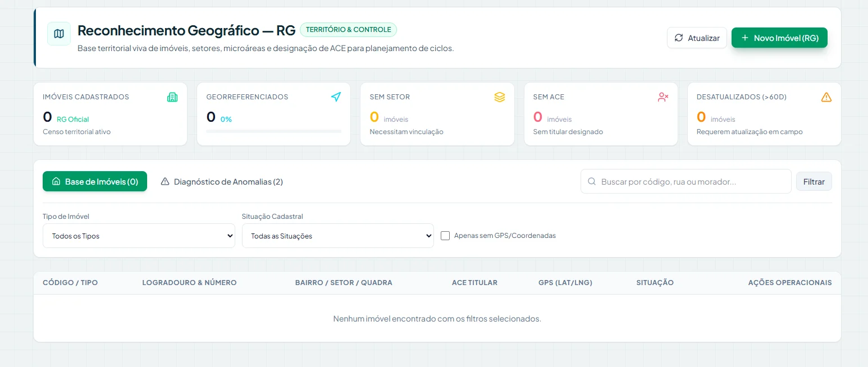Create a new property with Novo Imóvel (RG)
868x367 pixels.
779,38
